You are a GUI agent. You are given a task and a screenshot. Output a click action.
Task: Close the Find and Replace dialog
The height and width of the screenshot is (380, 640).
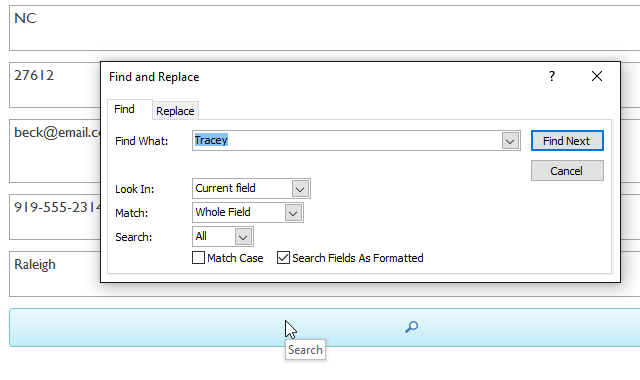point(597,76)
